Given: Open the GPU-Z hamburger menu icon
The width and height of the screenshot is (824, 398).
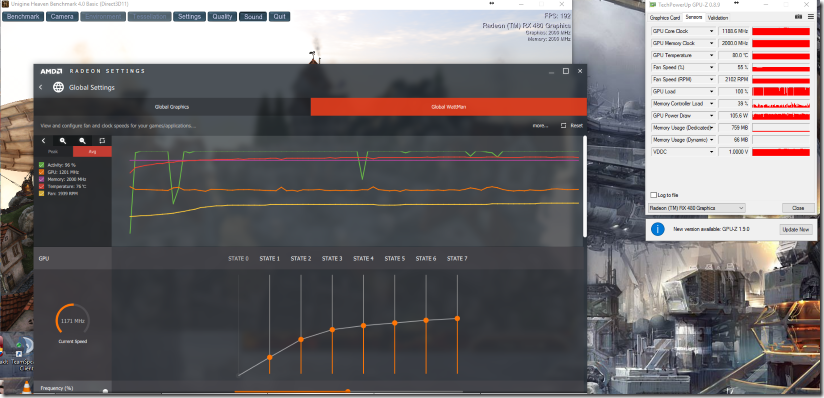Looking at the screenshot, I should point(811,17).
